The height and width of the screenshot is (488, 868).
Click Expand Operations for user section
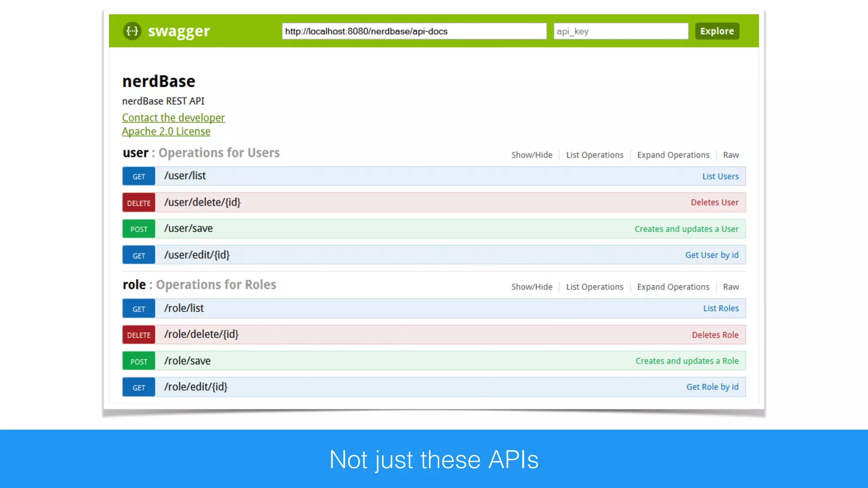(673, 155)
